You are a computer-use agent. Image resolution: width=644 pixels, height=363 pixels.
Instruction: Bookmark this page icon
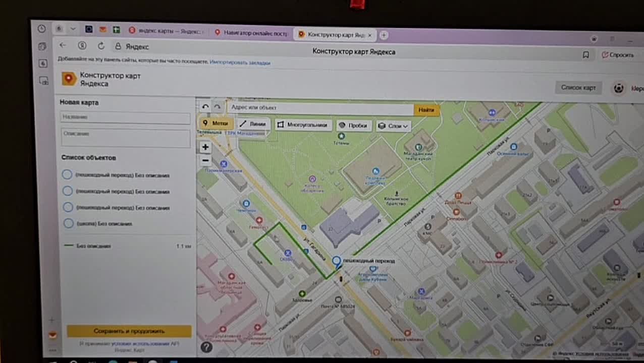(586, 54)
